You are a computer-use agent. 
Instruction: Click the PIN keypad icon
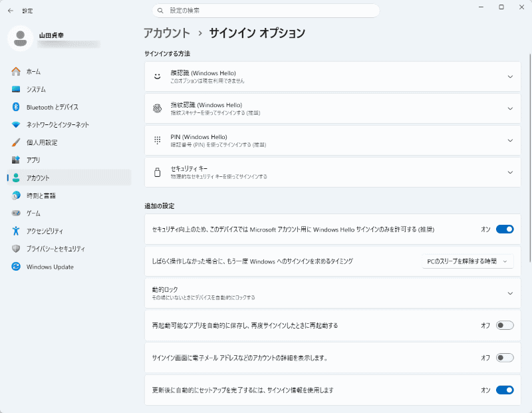coord(158,140)
